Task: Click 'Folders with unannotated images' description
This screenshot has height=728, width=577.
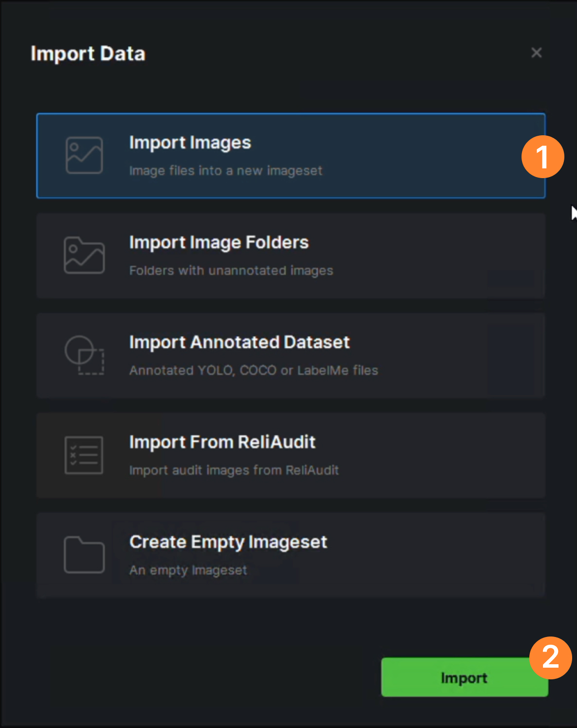Action: [231, 271]
